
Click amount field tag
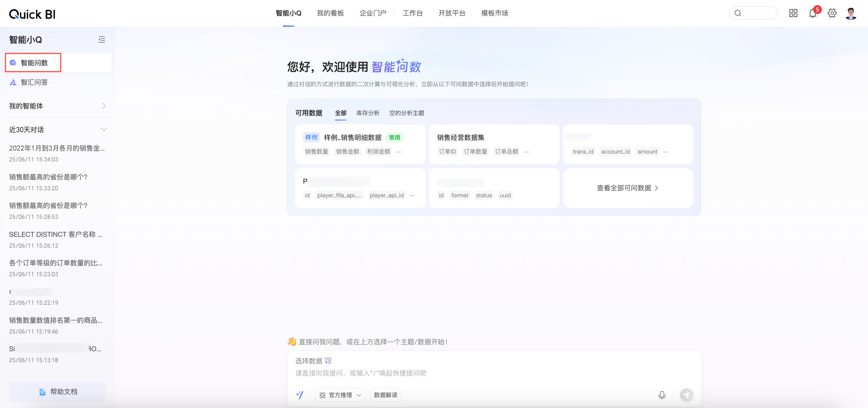(x=647, y=152)
